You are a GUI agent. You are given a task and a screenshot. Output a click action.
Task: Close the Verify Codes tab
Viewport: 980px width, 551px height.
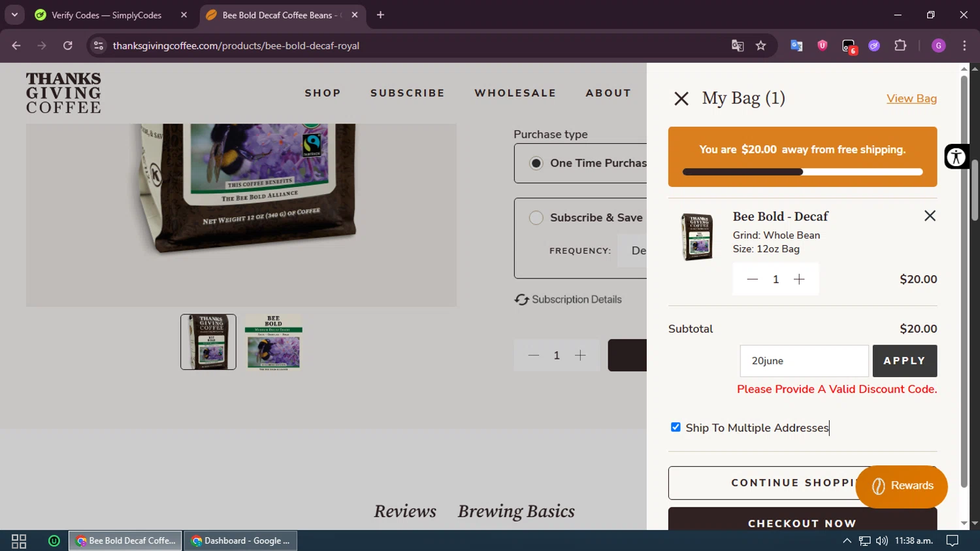point(184,15)
